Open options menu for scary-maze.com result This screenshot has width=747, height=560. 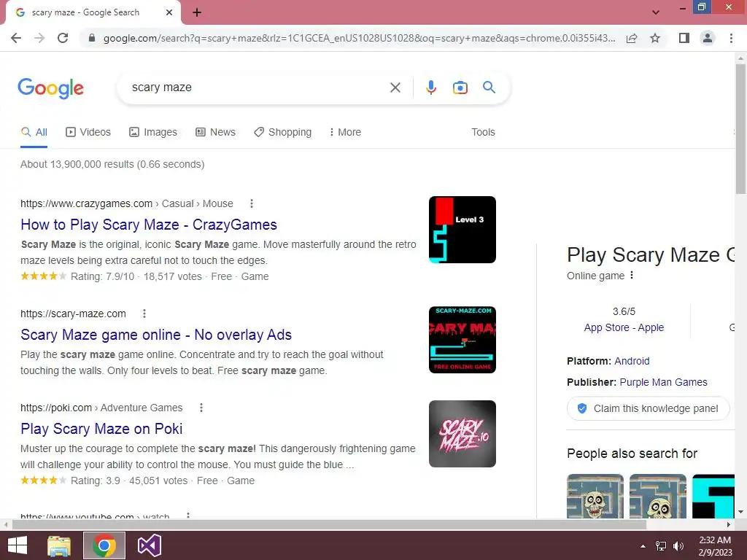[144, 314]
